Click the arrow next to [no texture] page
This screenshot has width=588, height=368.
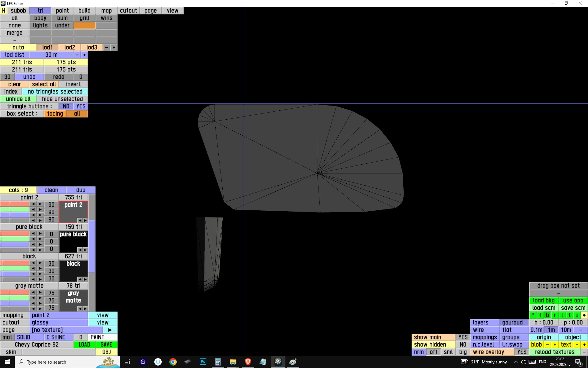(x=110, y=330)
